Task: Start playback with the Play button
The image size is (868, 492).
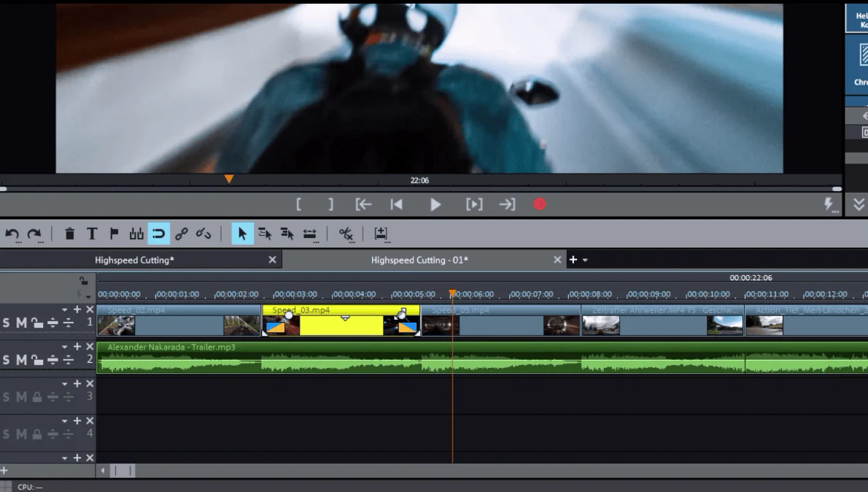Action: pyautogui.click(x=435, y=204)
